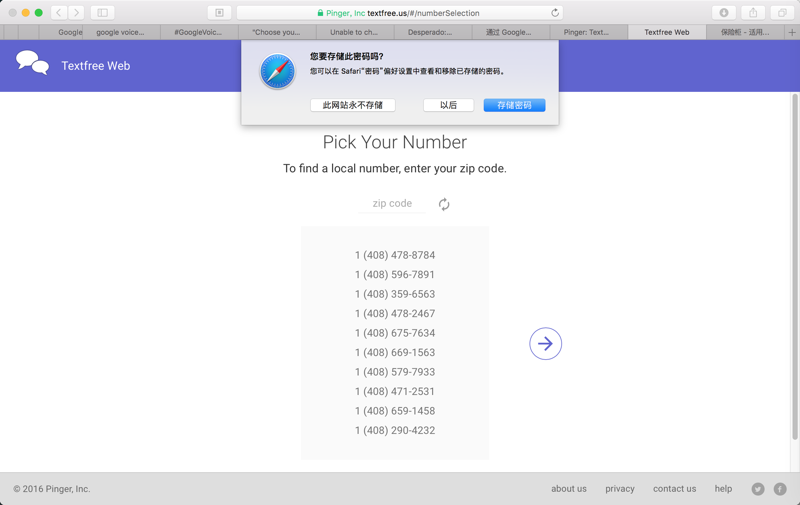This screenshot has width=800, height=505.
Task: Refresh number list icon beside zip code
Action: pyautogui.click(x=444, y=204)
